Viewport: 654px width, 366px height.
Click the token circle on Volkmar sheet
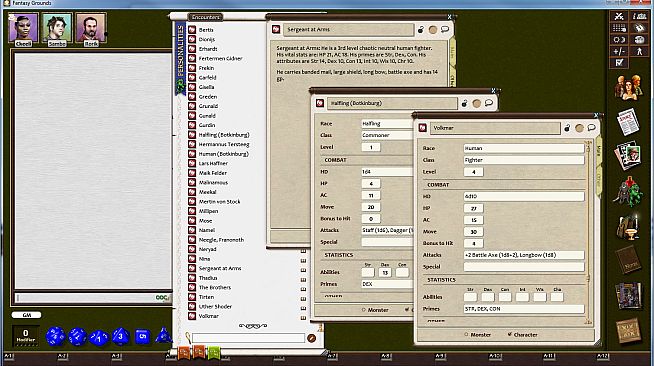(579, 128)
